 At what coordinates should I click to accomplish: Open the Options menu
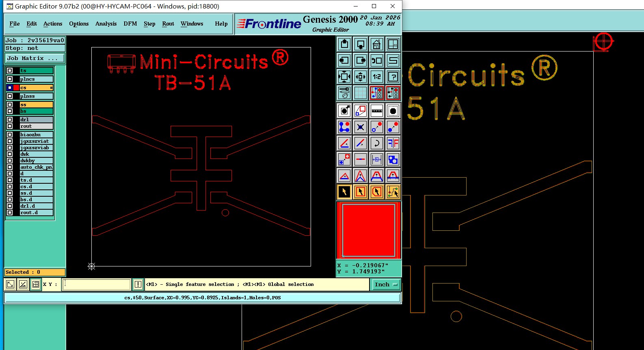pyautogui.click(x=79, y=24)
